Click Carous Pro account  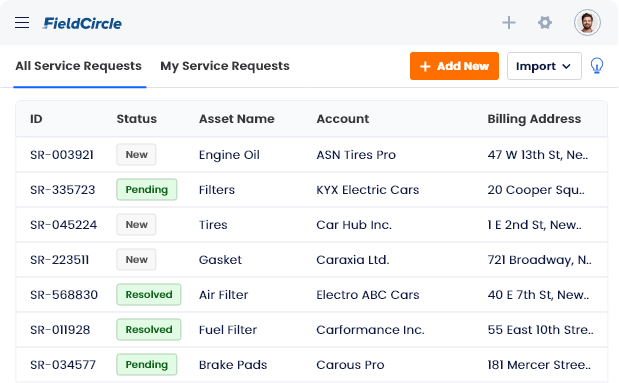pos(350,365)
